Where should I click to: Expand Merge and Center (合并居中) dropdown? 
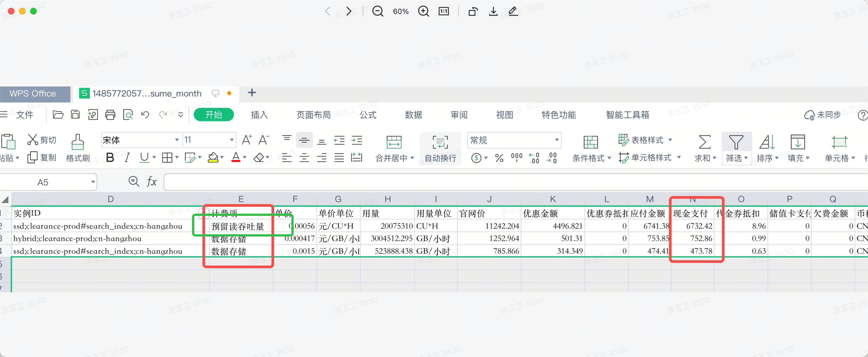[x=412, y=158]
